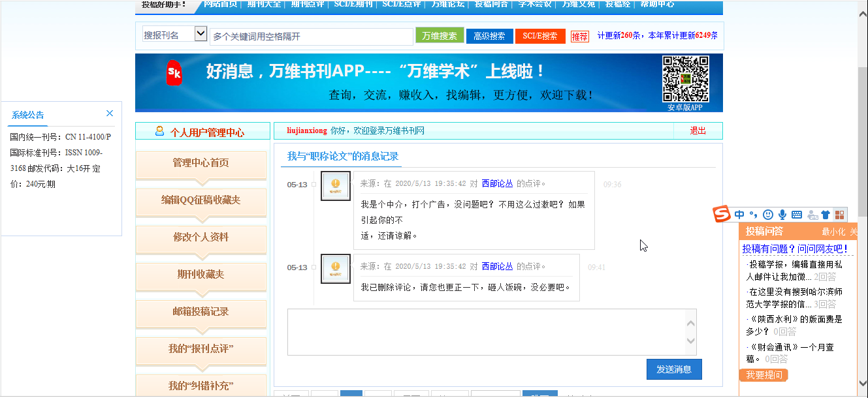Open 学术会议 in top navigation
The height and width of the screenshot is (398, 868).
[x=535, y=4]
